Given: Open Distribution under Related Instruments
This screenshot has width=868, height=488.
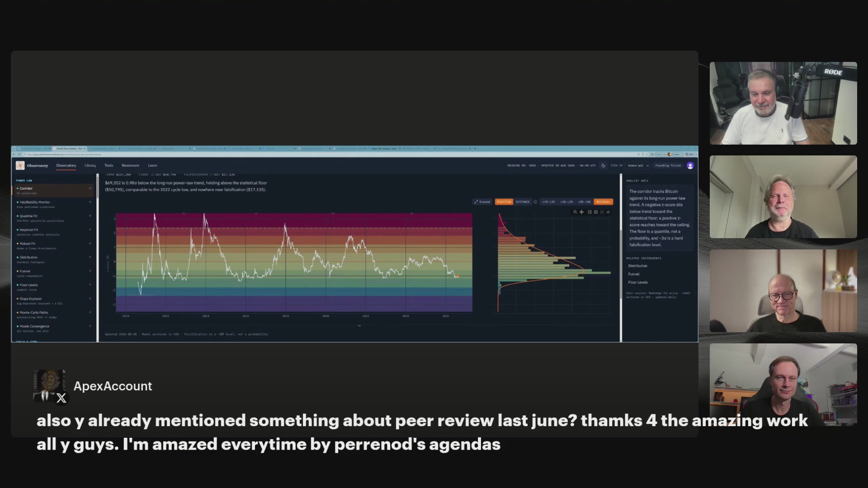Looking at the screenshot, I should tap(637, 266).
